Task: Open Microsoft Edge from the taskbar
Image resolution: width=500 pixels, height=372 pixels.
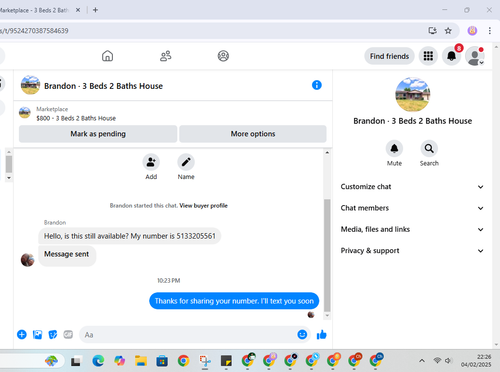Action: tap(98, 361)
